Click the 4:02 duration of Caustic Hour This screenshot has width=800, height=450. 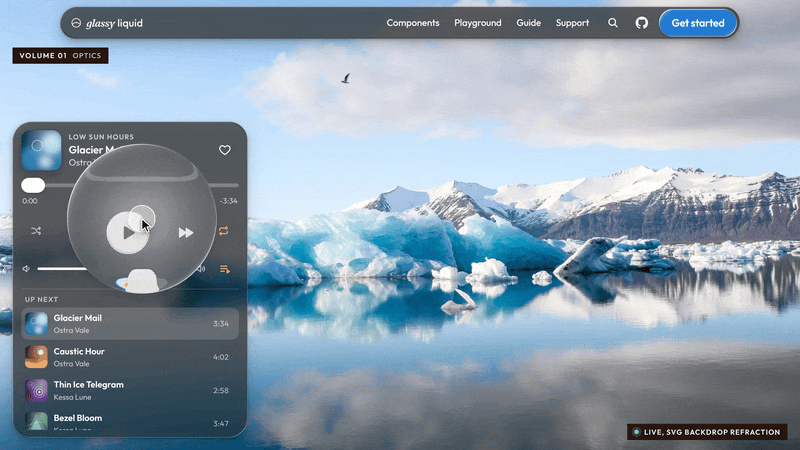click(x=220, y=357)
